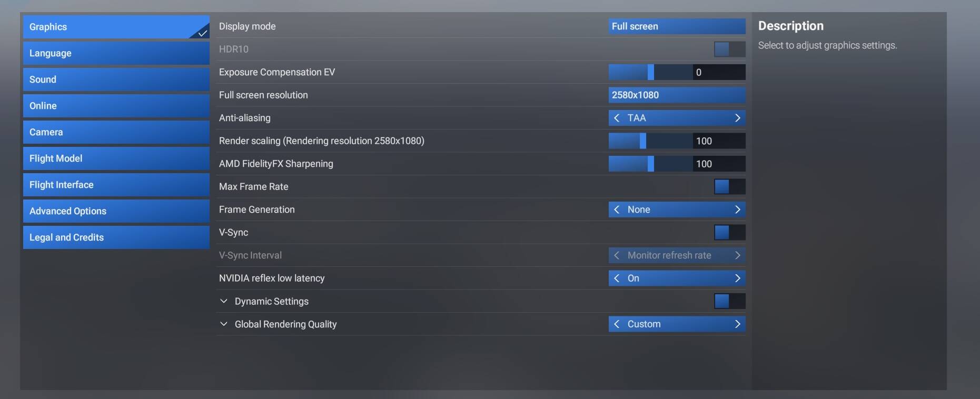This screenshot has width=980, height=399.
Task: Switch to the Sound category
Action: point(116,79)
